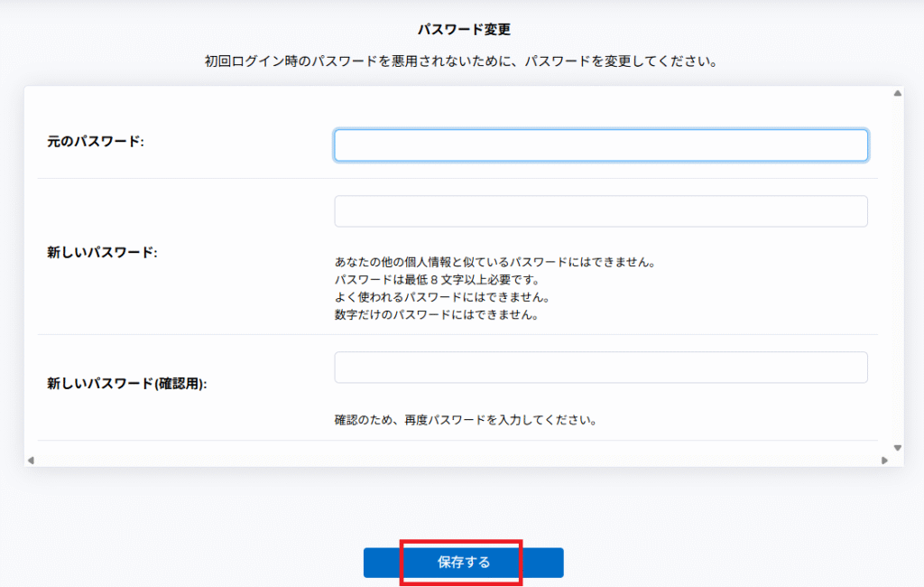Select the 新しいパスワード(確認用) input box
The width and height of the screenshot is (924, 587).
pyautogui.click(x=601, y=368)
